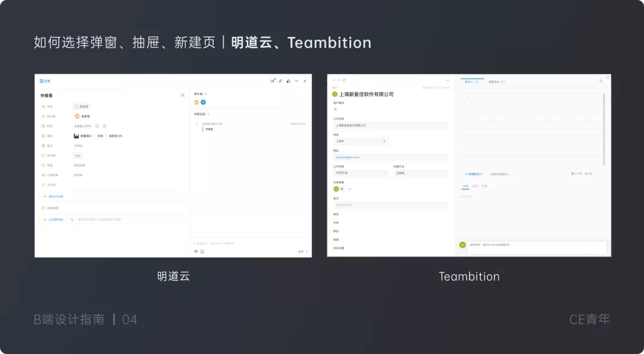
Task: Click the 新建联系人 link to create a contact
Action: (475, 173)
